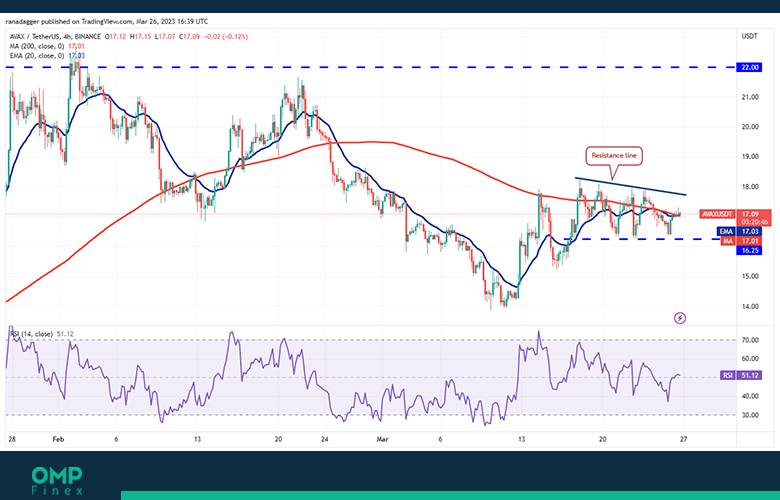Click the "30.00" RSI axis label
The height and width of the screenshot is (500, 780).
pyautogui.click(x=750, y=415)
